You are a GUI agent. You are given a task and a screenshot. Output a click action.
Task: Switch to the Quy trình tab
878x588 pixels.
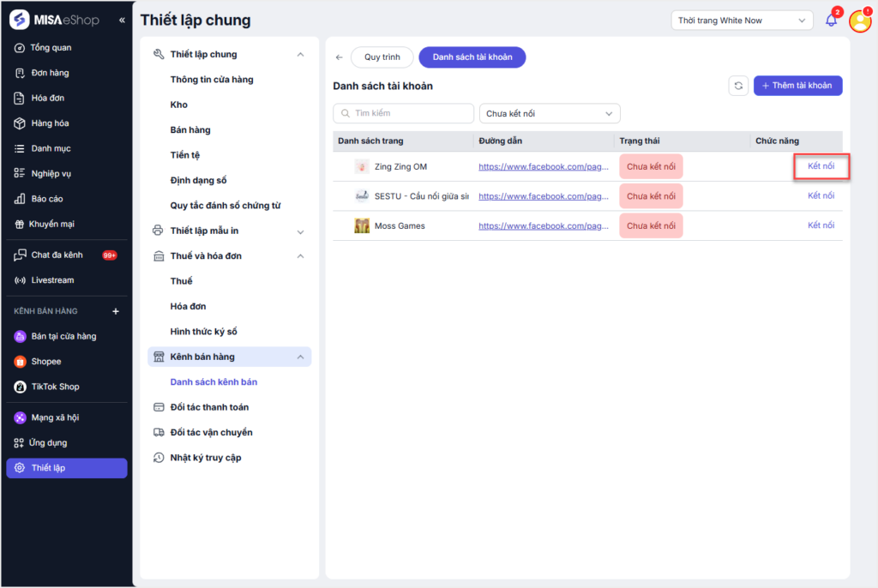point(382,57)
